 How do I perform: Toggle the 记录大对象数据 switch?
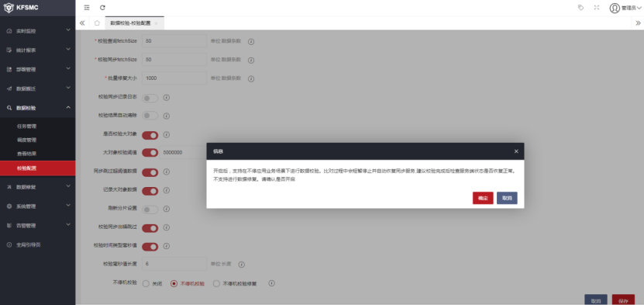(x=150, y=191)
